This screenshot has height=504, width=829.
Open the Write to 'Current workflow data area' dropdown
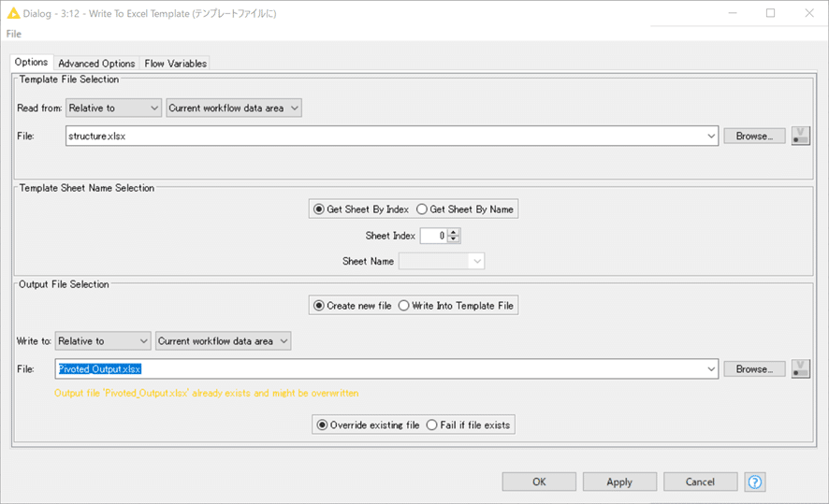(223, 341)
